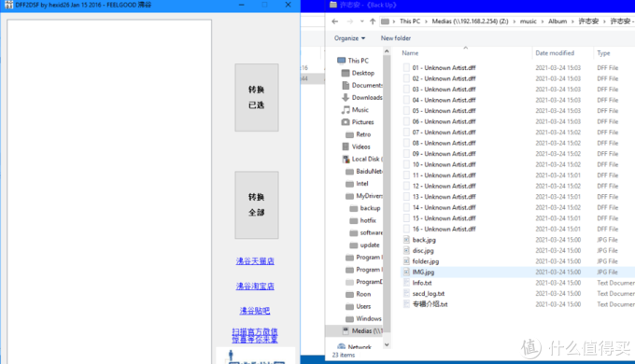The width and height of the screenshot is (635, 364).
Task: Select file 10 - Unknown Artist.dff
Action: click(x=444, y=164)
